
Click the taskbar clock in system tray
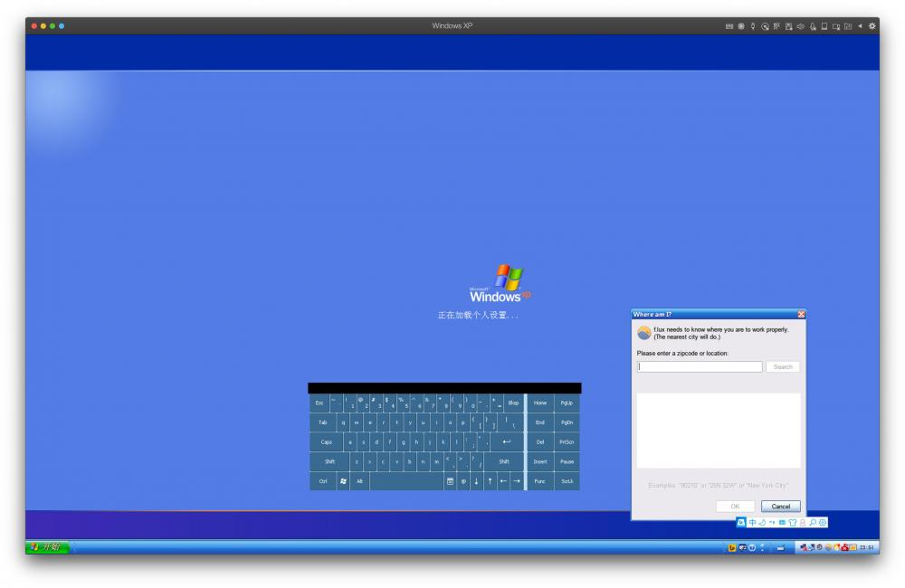(867, 547)
